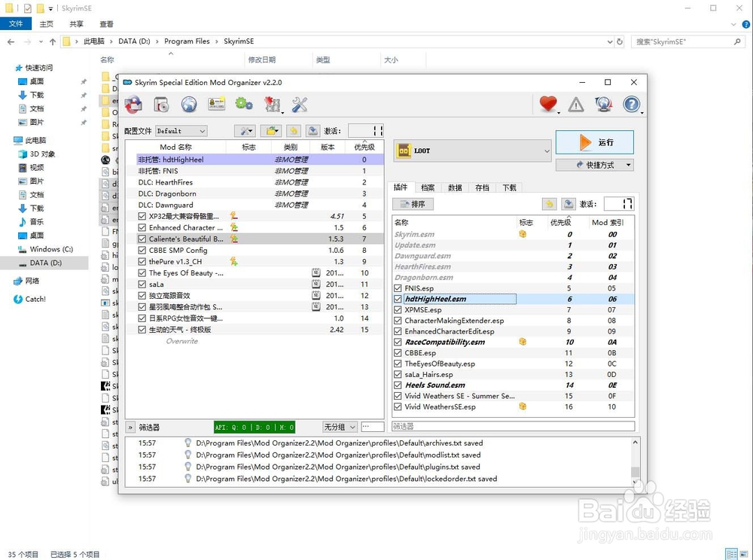Expand the filter panel chevron button

tap(130, 427)
